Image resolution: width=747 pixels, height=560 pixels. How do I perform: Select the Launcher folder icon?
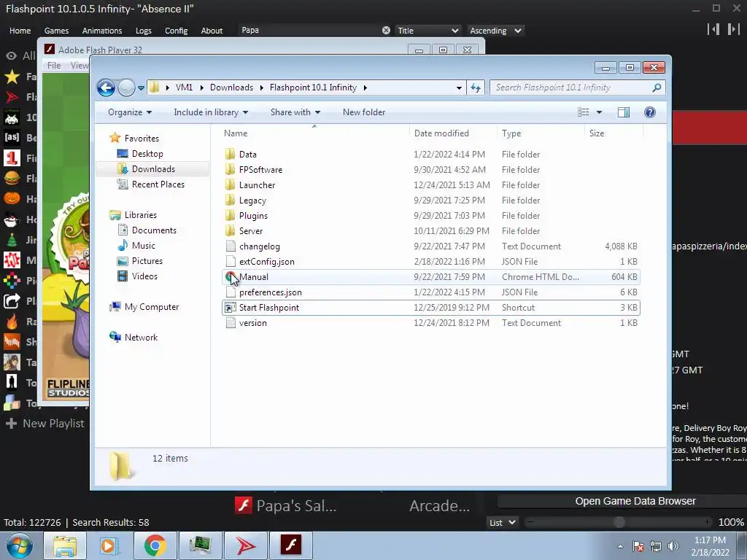click(230, 184)
